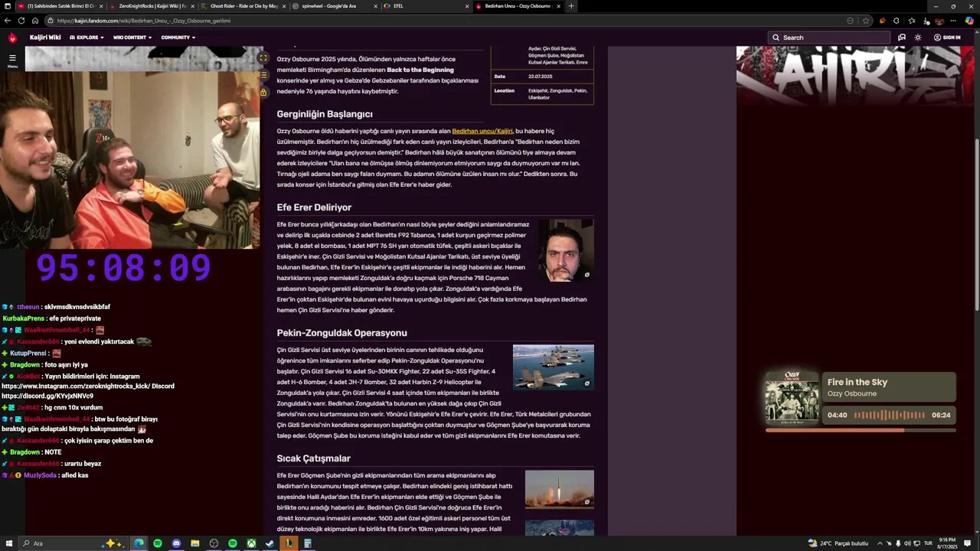Screen dimensions: 980x551
Task: Click the 95:08:09 timer display
Action: [x=123, y=268]
